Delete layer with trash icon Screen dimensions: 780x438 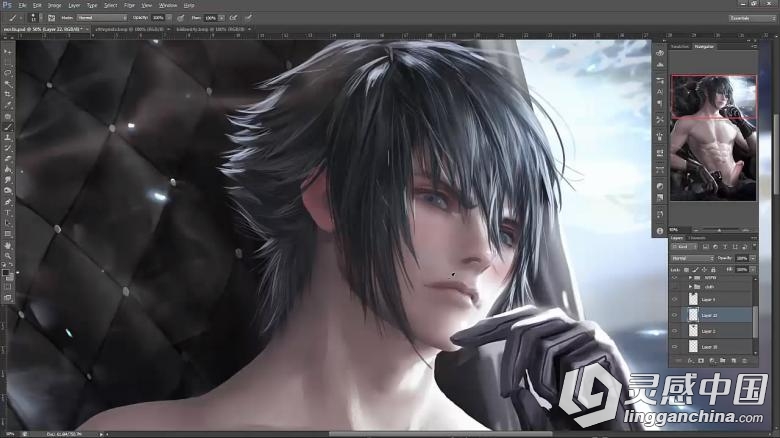[x=744, y=361]
